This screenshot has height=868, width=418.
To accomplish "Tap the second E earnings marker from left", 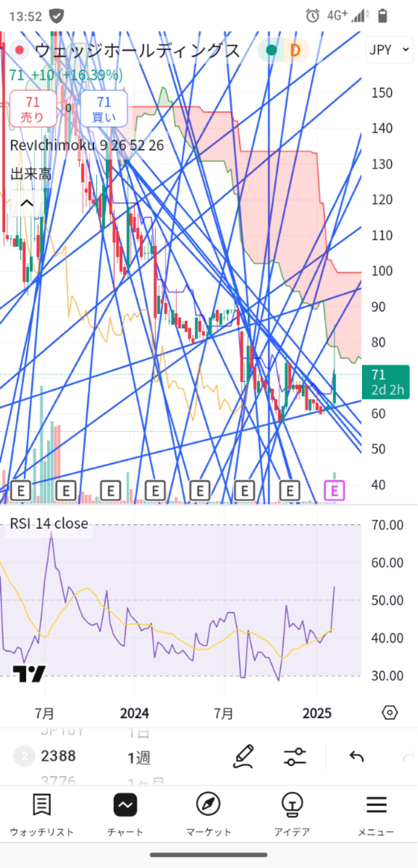I will [66, 491].
